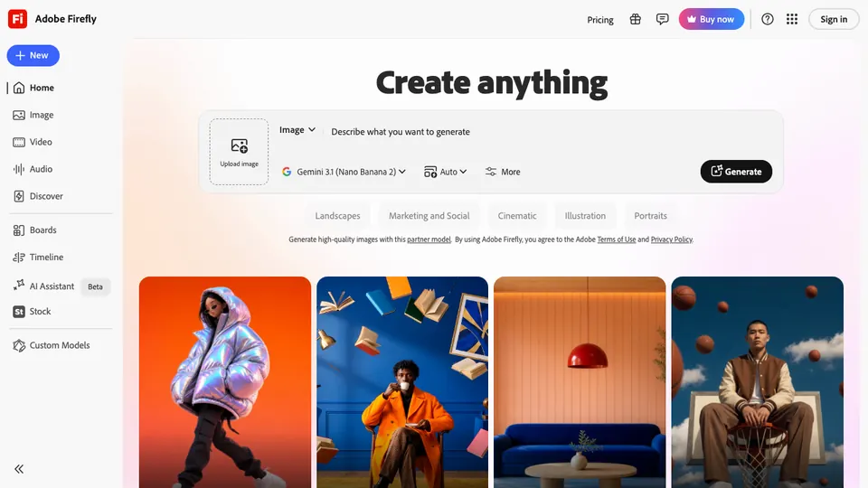Select the Illustration category chip

pos(585,216)
